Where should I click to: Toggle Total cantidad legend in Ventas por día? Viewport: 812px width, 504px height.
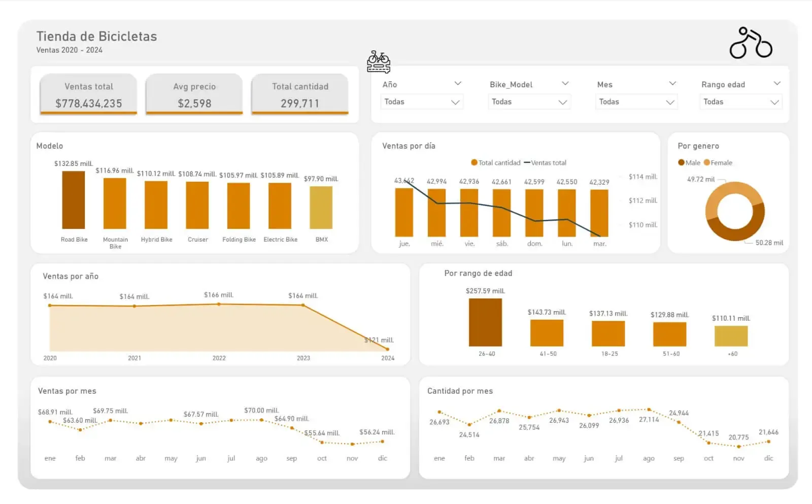(x=495, y=162)
